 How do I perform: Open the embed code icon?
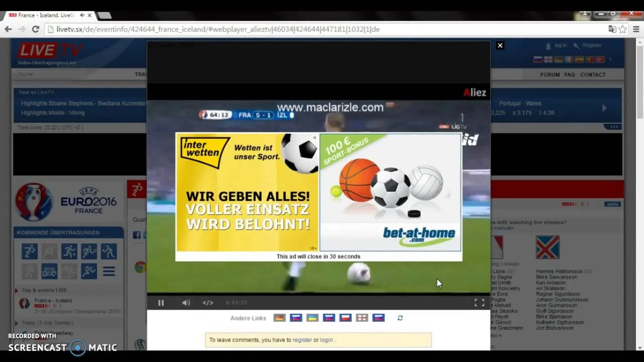(208, 303)
